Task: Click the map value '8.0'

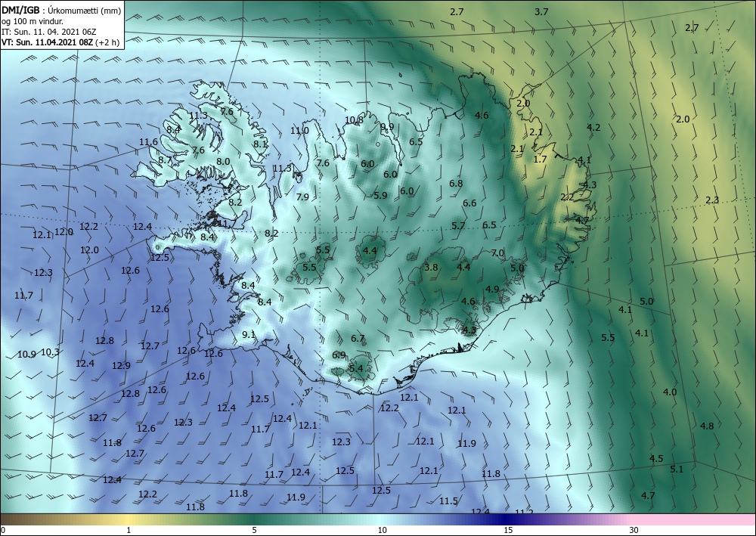Action: coord(223,162)
